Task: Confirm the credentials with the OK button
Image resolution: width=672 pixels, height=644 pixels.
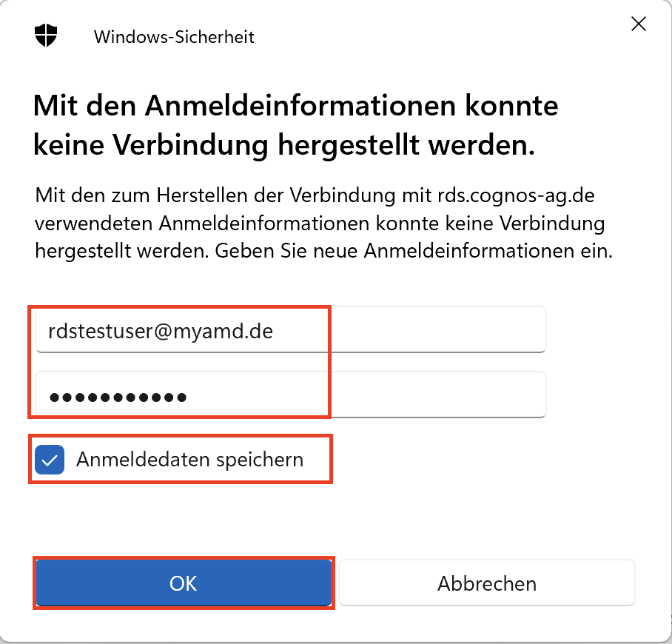Action: (x=184, y=583)
